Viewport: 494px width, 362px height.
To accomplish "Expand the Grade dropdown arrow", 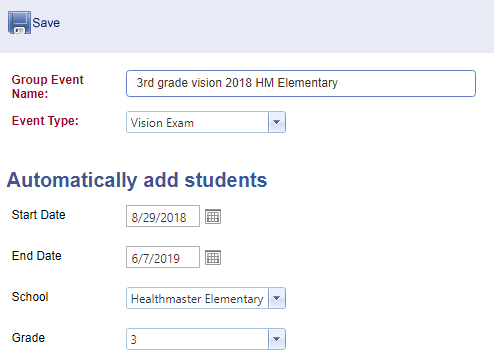I will coord(277,339).
